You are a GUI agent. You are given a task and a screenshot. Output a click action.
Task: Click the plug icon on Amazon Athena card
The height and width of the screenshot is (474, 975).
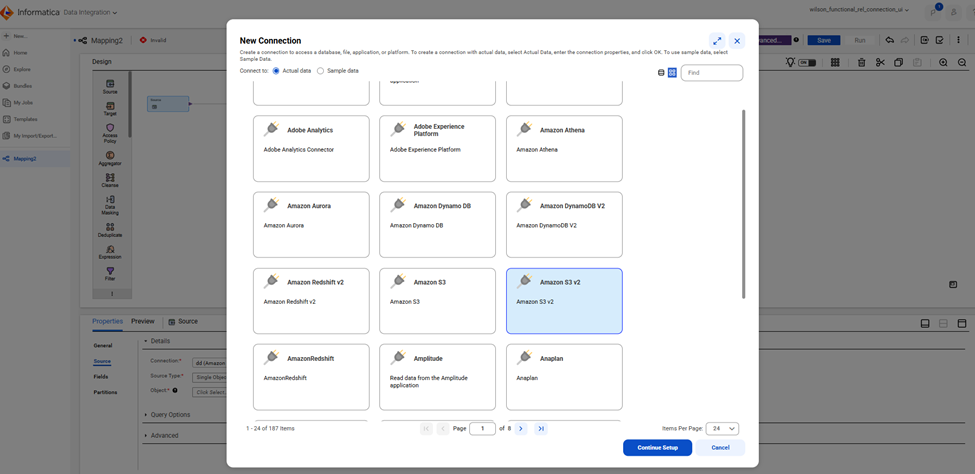tap(525, 129)
